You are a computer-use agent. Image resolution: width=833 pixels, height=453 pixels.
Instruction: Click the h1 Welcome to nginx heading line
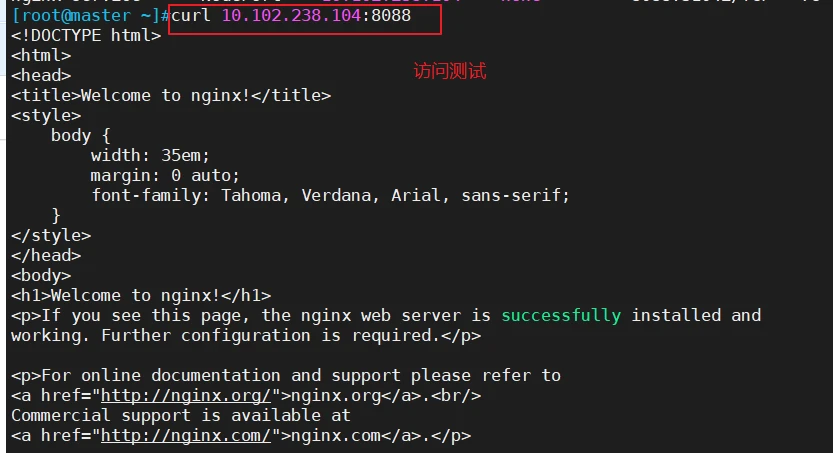[141, 295]
